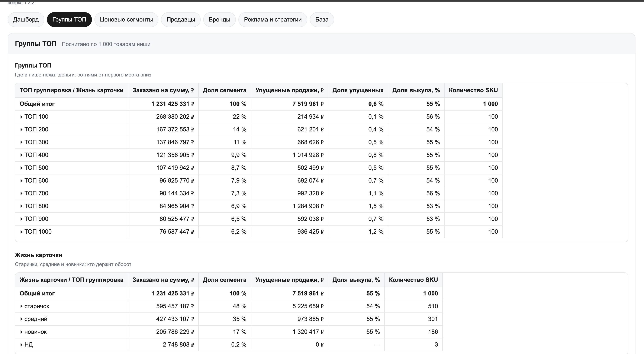This screenshot has height=354, width=644.
Task: Click the Посчитано по 1 000 товарам ниши text
Action: point(106,44)
